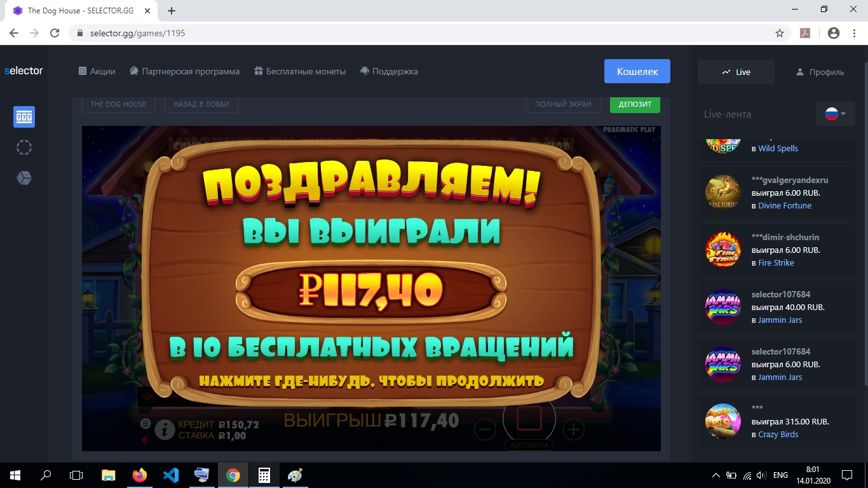This screenshot has width=868, height=488.
Task: Open the Windows notification center
Action: point(847,475)
